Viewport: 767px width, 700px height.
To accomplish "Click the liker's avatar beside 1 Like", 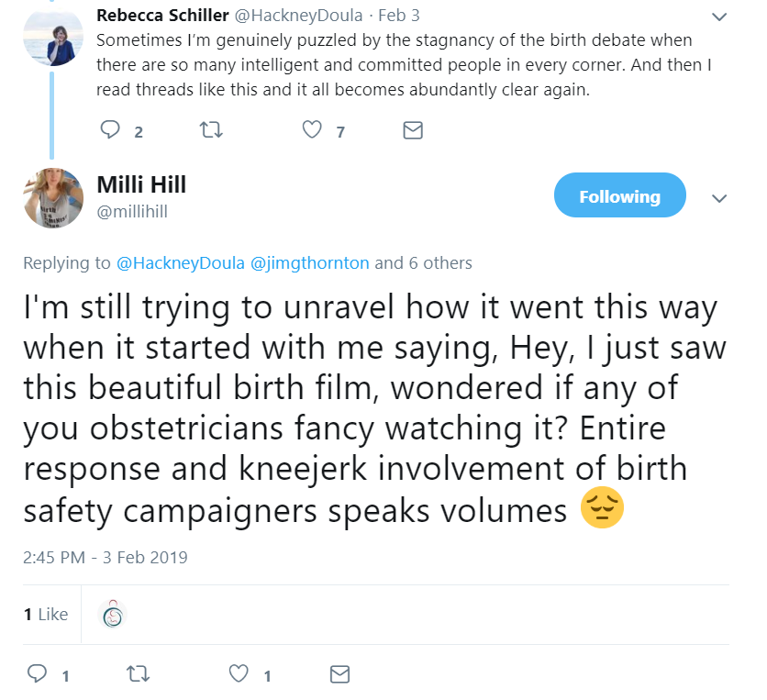I will click(112, 615).
